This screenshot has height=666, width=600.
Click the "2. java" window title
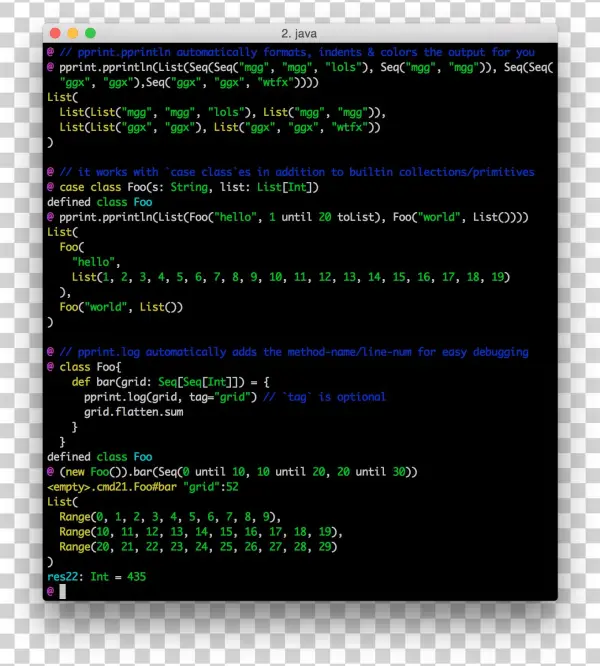coord(301,33)
